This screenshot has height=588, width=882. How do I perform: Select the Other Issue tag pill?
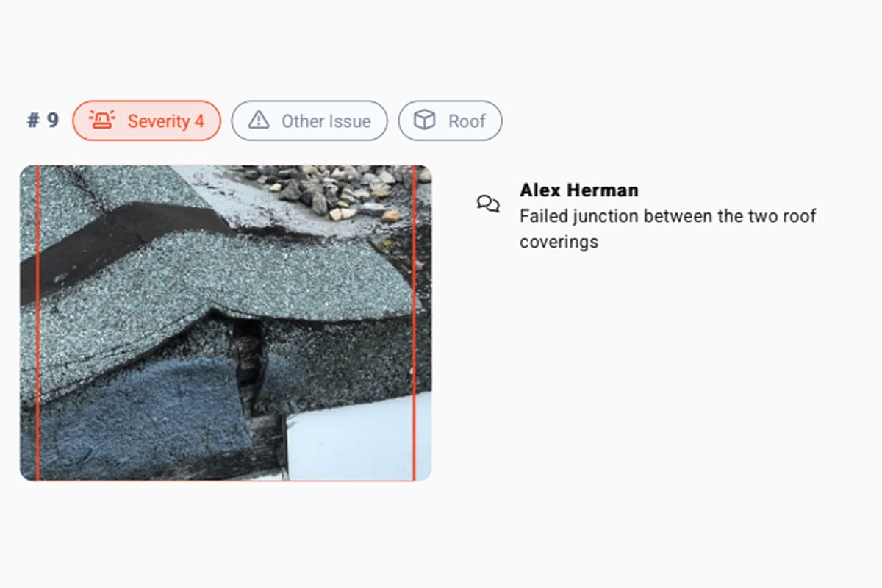(309, 121)
